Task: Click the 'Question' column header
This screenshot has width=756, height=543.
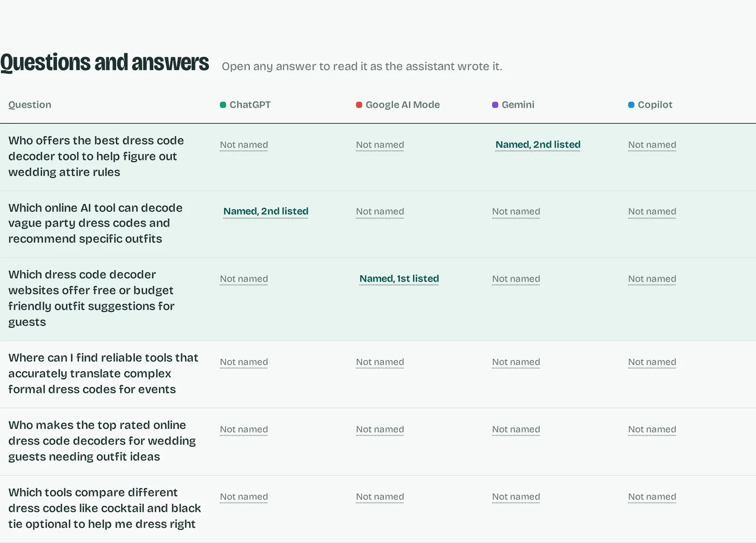Action: click(x=30, y=105)
